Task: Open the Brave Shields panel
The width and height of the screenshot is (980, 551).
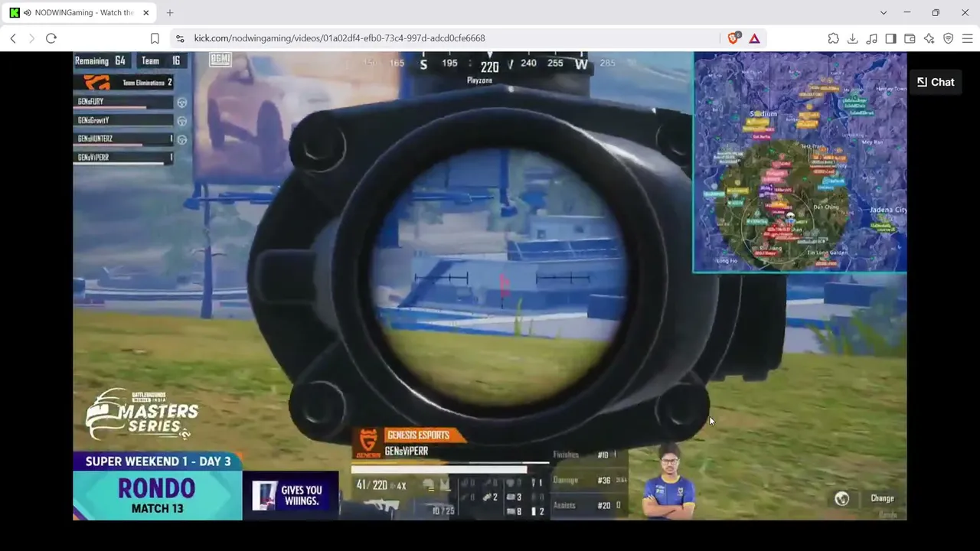Action: [x=733, y=38]
